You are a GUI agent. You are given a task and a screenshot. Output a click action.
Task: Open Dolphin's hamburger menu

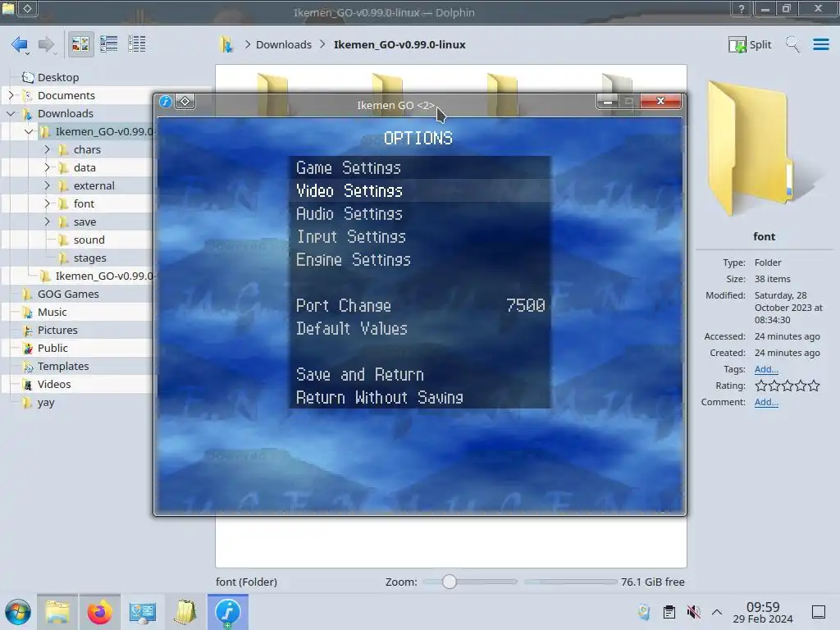click(820, 44)
